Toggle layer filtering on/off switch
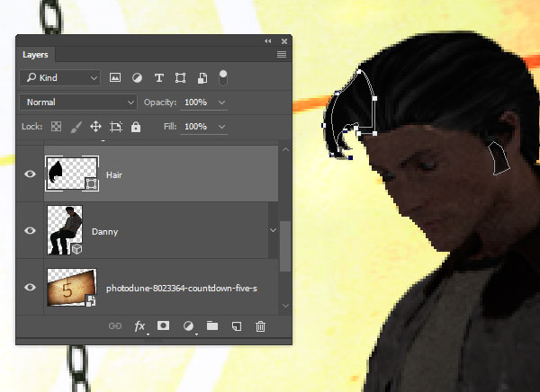This screenshot has width=540, height=392. (223, 78)
